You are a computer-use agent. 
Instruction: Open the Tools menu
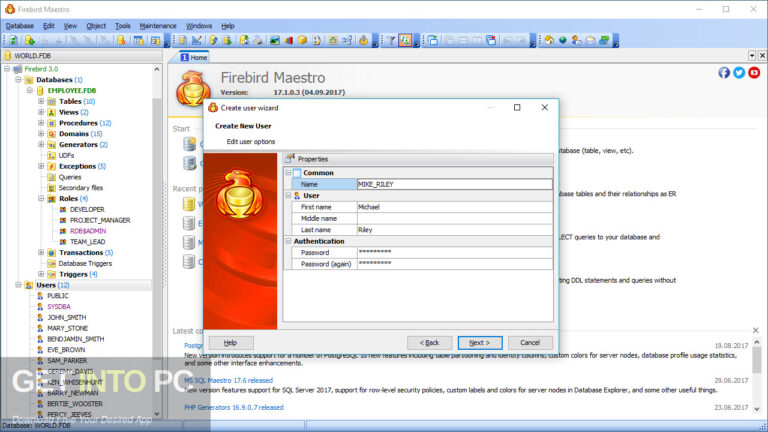tap(122, 26)
